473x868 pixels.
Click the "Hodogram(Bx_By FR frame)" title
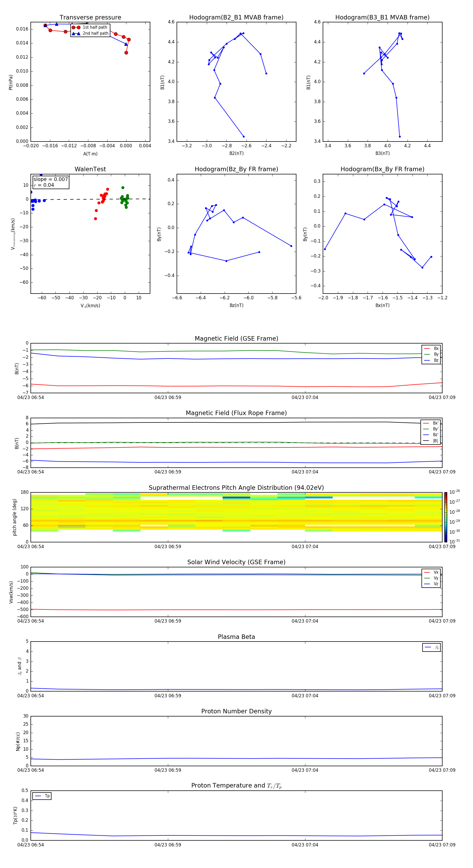tap(382, 169)
